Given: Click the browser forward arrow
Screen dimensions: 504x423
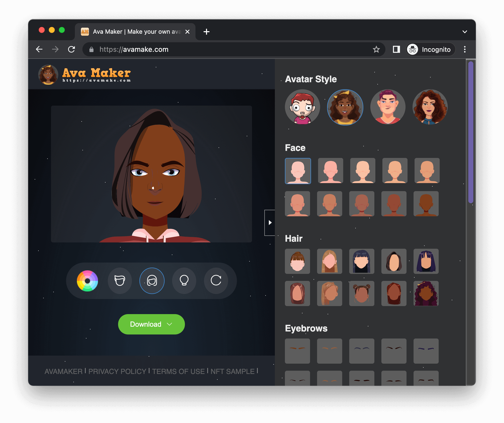Looking at the screenshot, I should tap(55, 49).
